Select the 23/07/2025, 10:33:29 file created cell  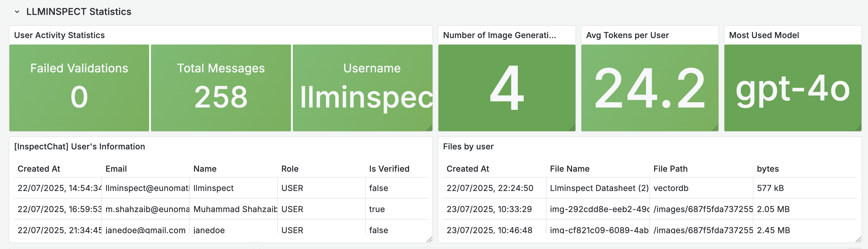tap(494, 209)
